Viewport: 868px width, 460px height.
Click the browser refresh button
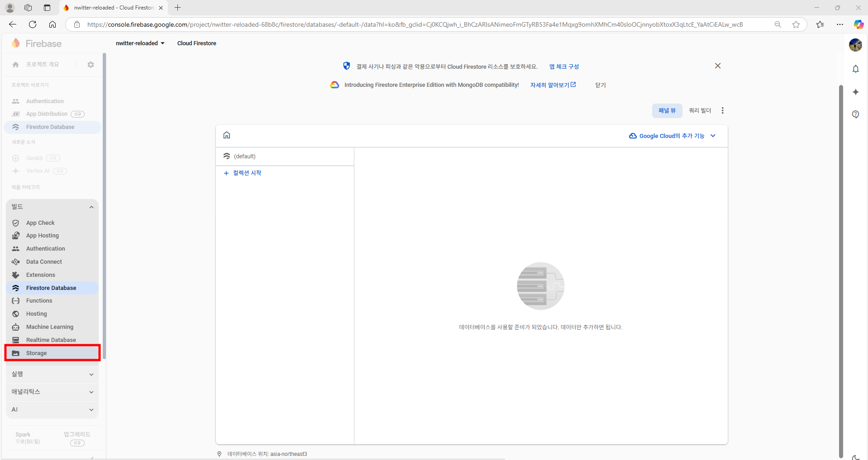[33, 24]
